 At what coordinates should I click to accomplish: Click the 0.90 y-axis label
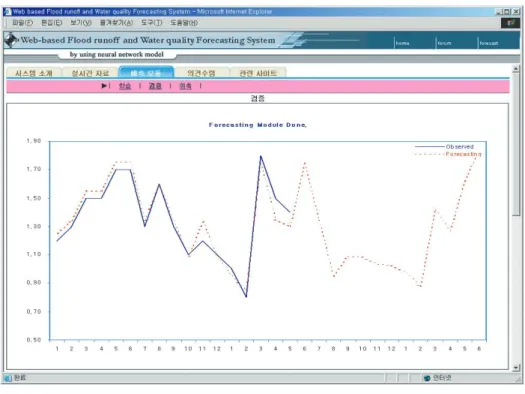point(34,283)
